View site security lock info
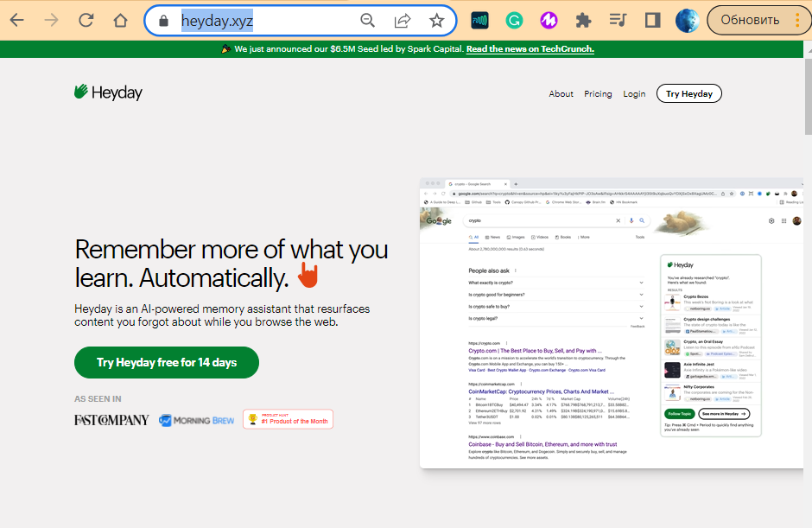The width and height of the screenshot is (812, 528). pyautogui.click(x=163, y=21)
